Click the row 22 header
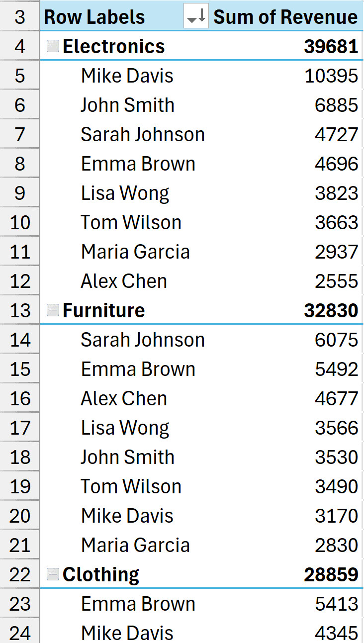 [20, 574]
